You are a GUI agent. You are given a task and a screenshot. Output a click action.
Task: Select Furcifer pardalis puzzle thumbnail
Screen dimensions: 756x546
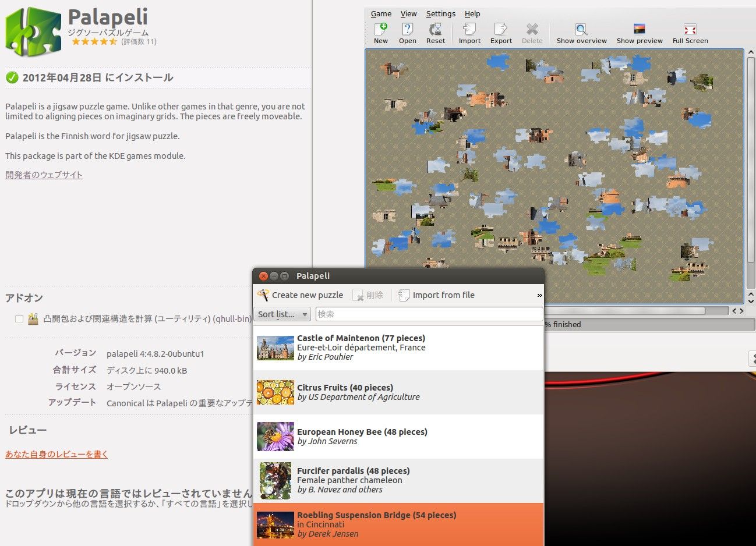coord(275,481)
